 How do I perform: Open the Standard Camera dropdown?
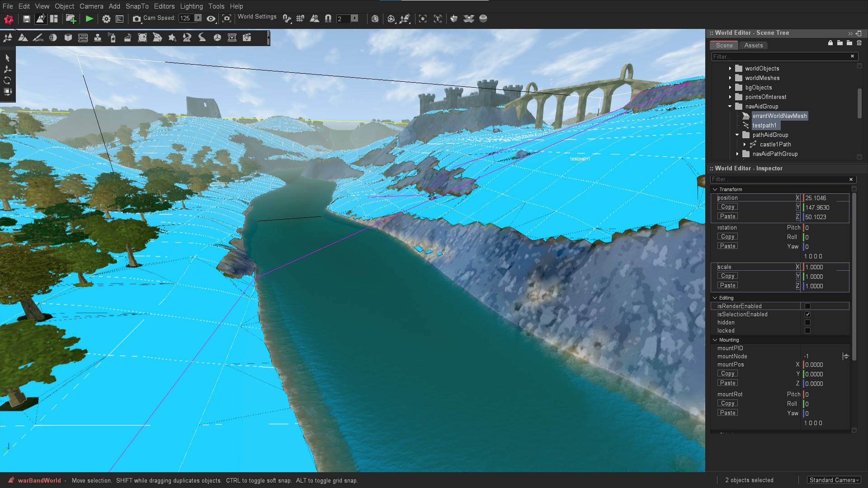[834, 480]
